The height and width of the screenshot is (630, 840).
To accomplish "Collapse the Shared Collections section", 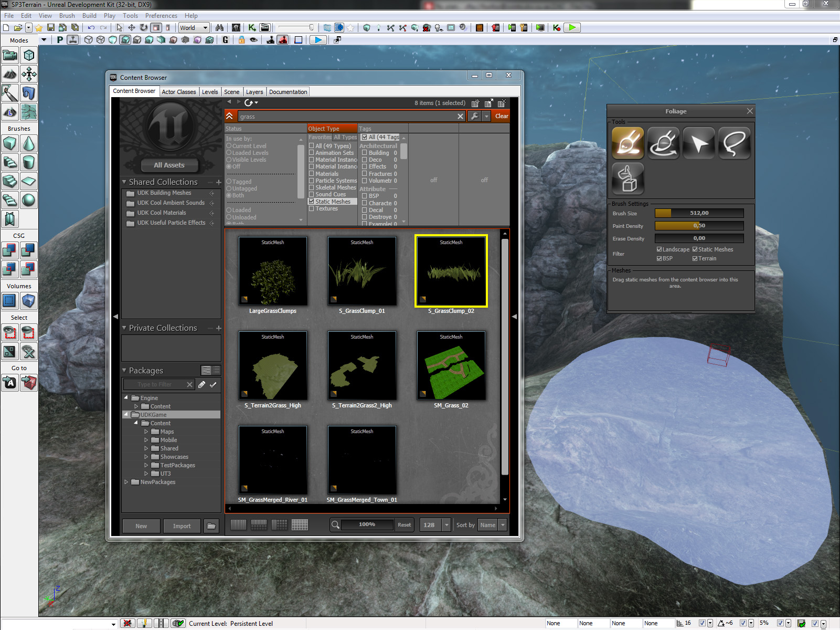I will (124, 182).
